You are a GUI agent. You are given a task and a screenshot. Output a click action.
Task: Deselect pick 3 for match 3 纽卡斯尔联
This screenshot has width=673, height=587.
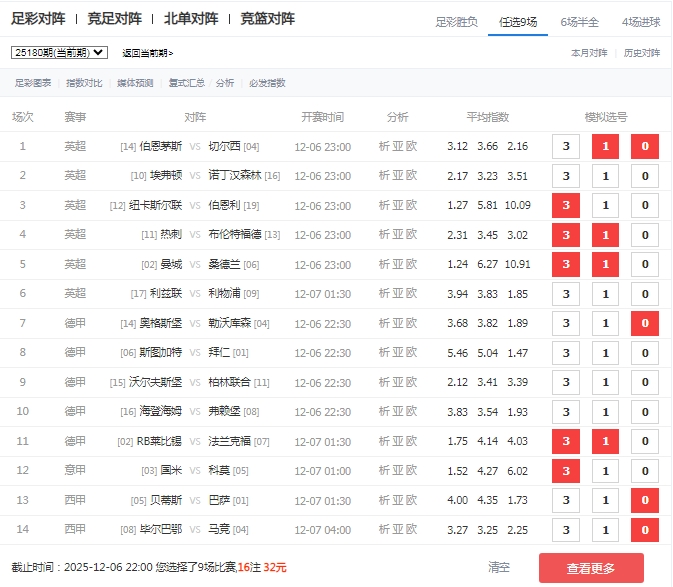coord(566,206)
